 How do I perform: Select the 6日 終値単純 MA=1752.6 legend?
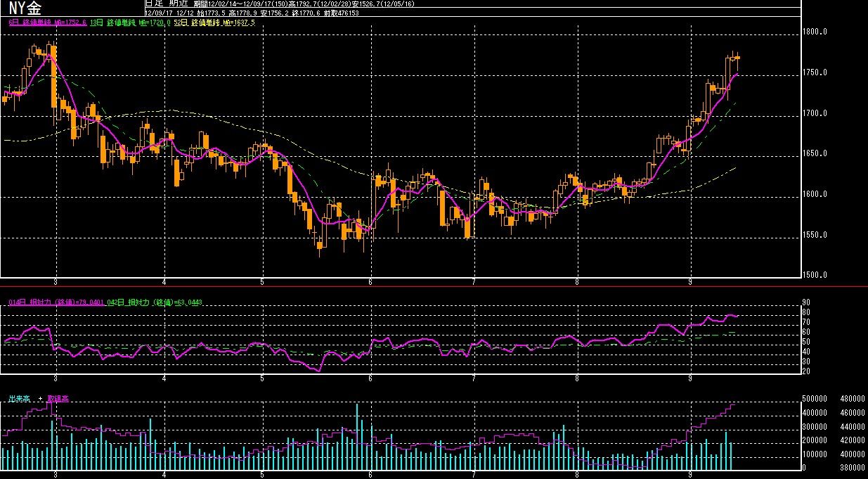click(48, 23)
